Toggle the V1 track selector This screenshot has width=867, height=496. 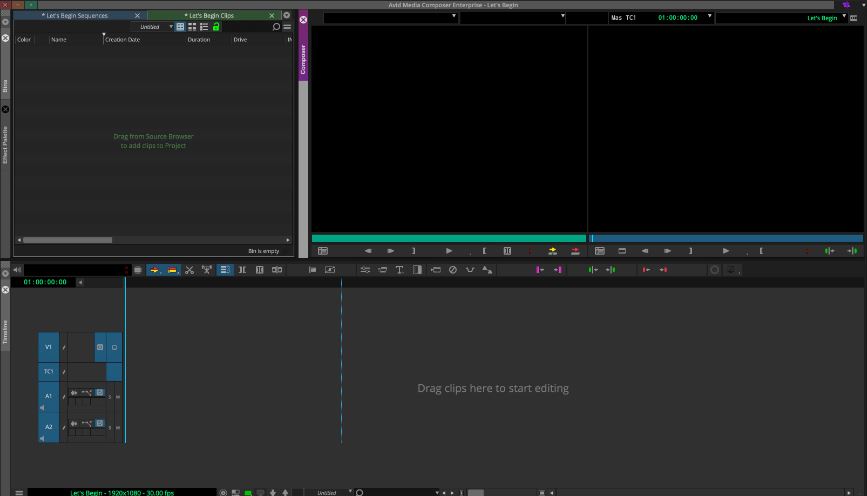pyautogui.click(x=49, y=347)
